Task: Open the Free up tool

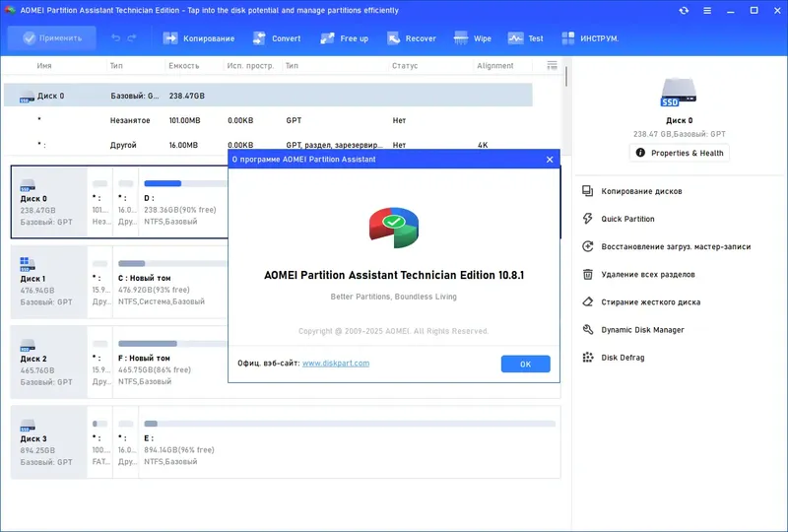Action: (344, 38)
